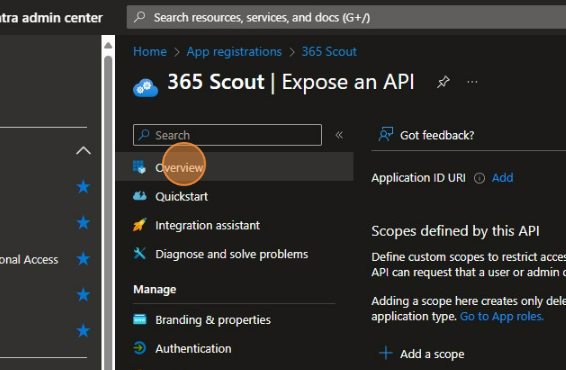Viewport: 566px width, 370px height.
Task: Open the ellipsis more options menu
Action: coord(472,82)
